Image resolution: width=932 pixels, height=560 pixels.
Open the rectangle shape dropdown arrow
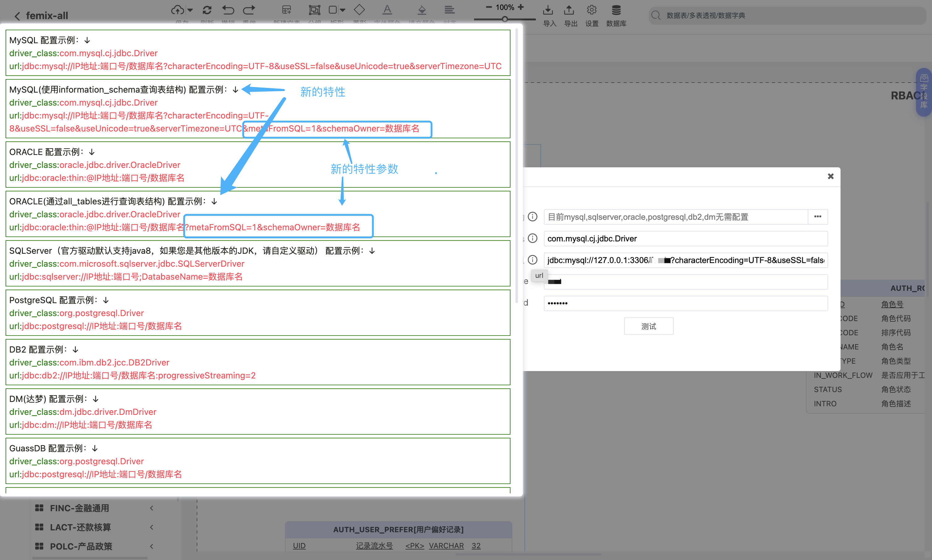(343, 10)
